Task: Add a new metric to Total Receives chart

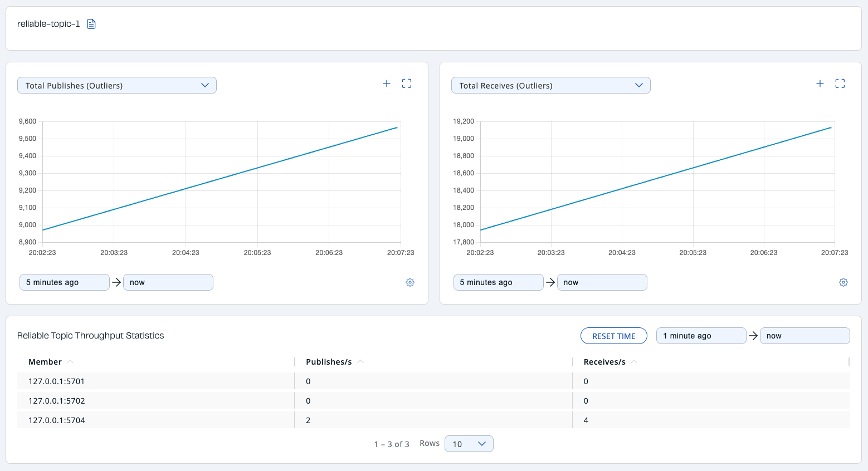Action: [x=820, y=83]
